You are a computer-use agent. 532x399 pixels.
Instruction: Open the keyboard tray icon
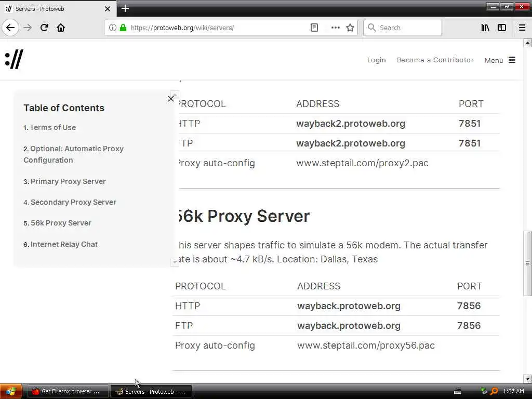[458, 392]
